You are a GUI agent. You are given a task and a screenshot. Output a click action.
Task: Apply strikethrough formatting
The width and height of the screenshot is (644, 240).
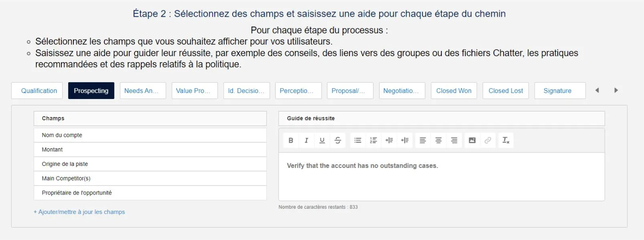coord(338,140)
